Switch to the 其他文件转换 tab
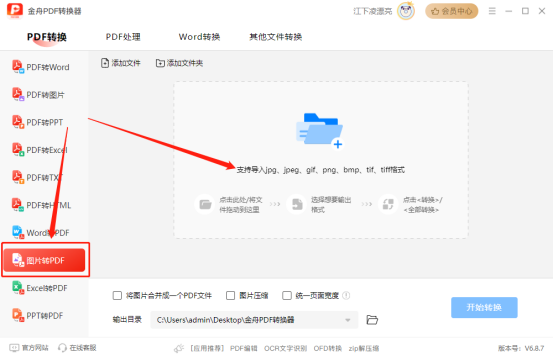Viewport: 553px width, 360px height. coord(275,37)
